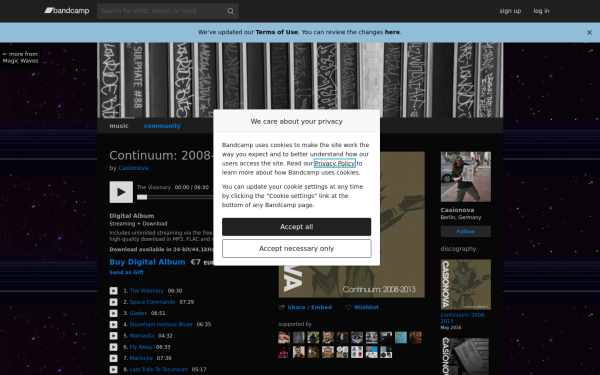Viewport: 600px width, 375px height.
Task: Play track 1 The Visionary icon
Action: 114,291
